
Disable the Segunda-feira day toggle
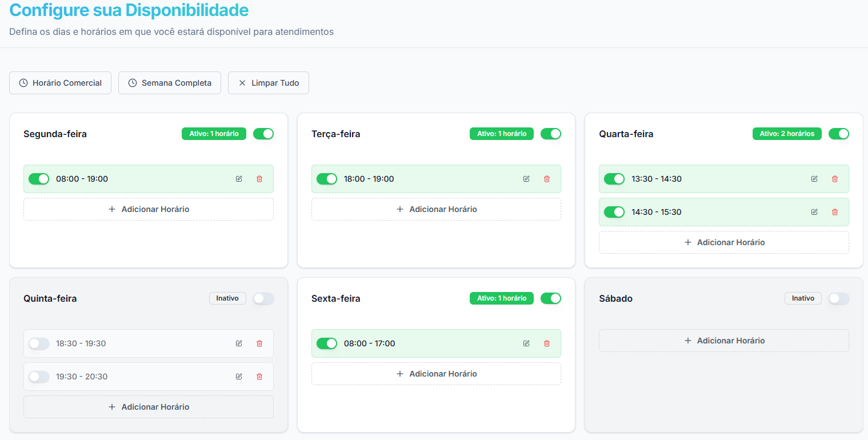(x=263, y=134)
